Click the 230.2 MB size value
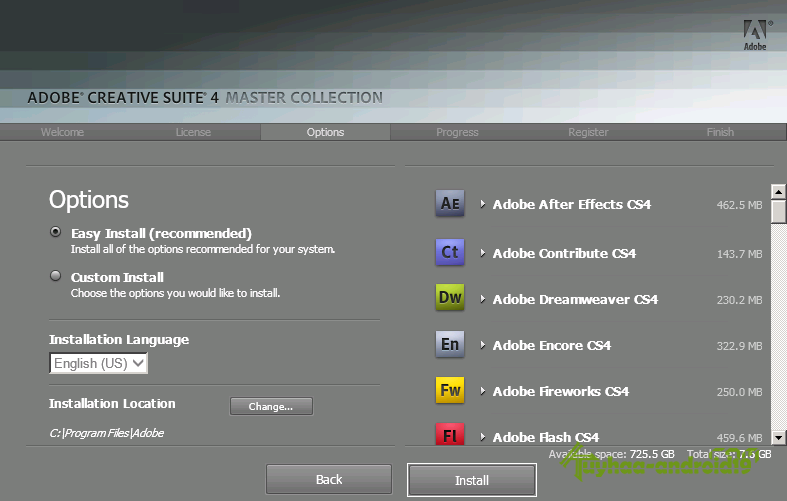This screenshot has height=501, width=787. coord(739,300)
